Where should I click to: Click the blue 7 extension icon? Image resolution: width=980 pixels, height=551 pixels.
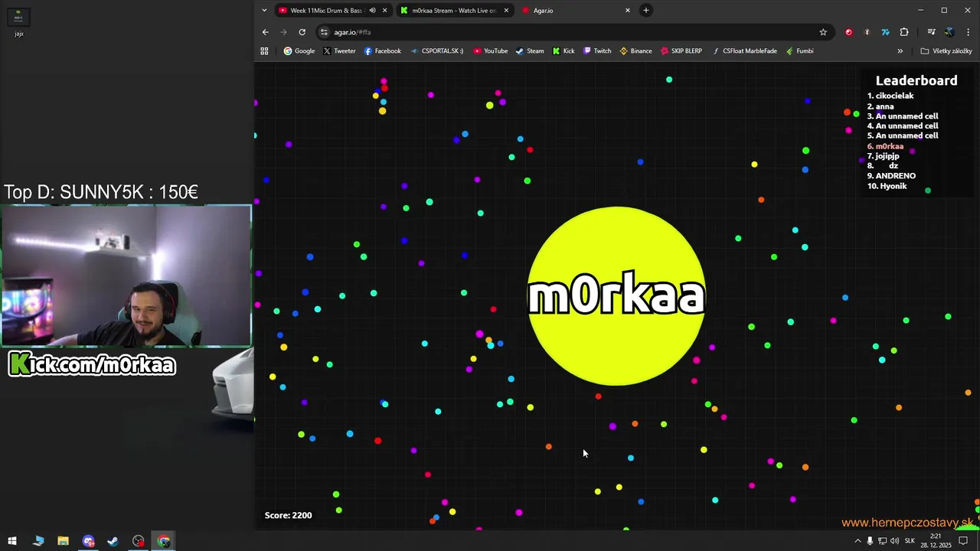[886, 32]
